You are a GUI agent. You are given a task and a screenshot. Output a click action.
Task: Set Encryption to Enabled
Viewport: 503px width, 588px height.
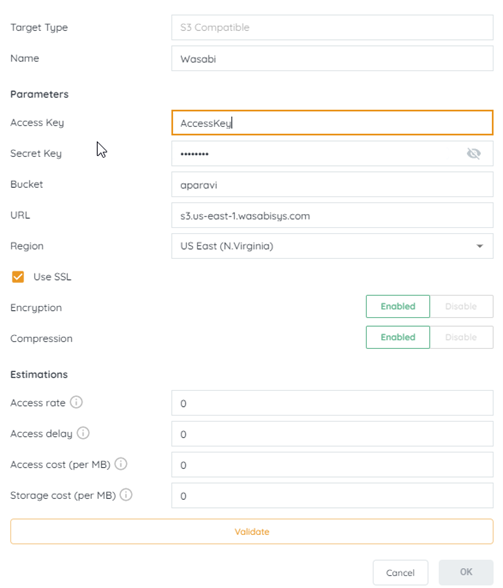tap(398, 306)
